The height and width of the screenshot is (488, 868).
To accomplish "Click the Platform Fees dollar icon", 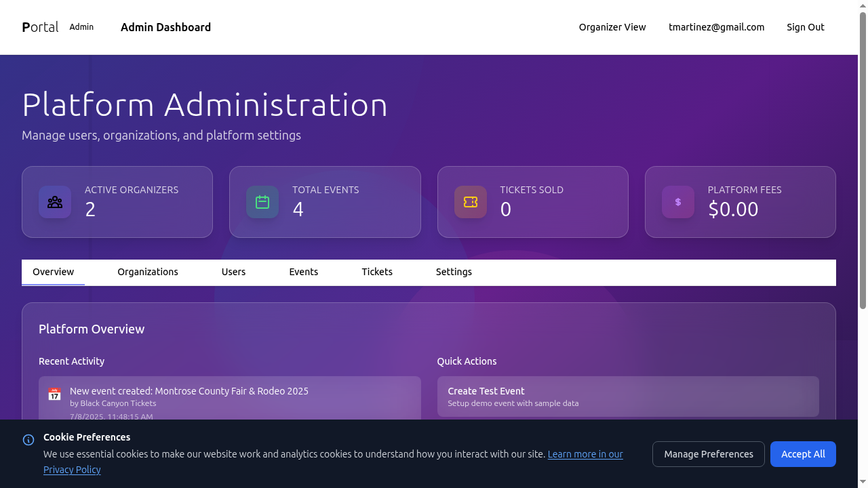I will [x=678, y=202].
